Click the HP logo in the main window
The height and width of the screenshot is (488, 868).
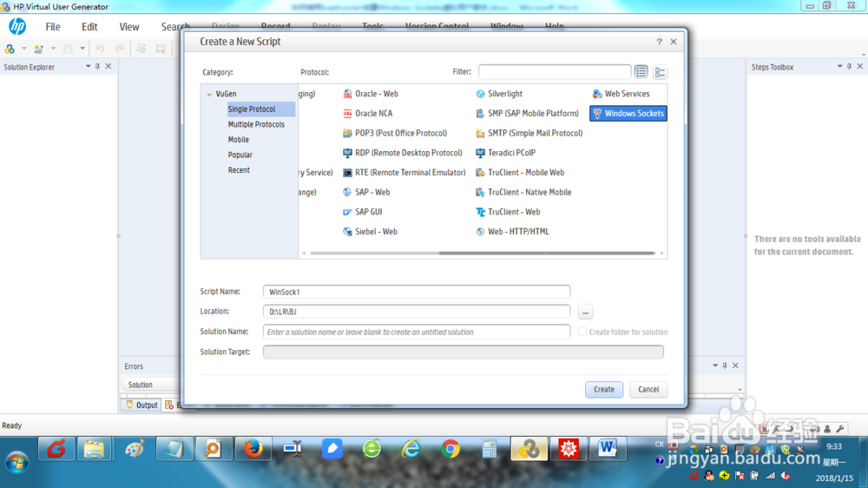(17, 26)
